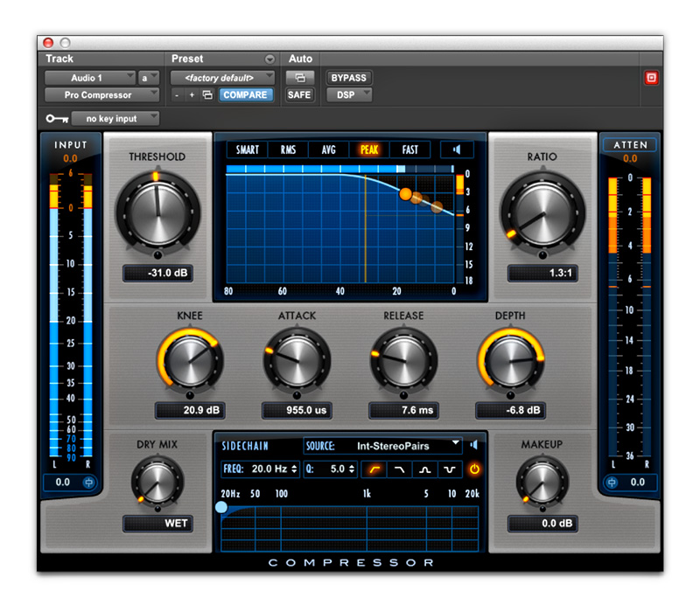Viewport: 700px width, 612px height.
Task: Open the no key input dropdown
Action: click(115, 119)
